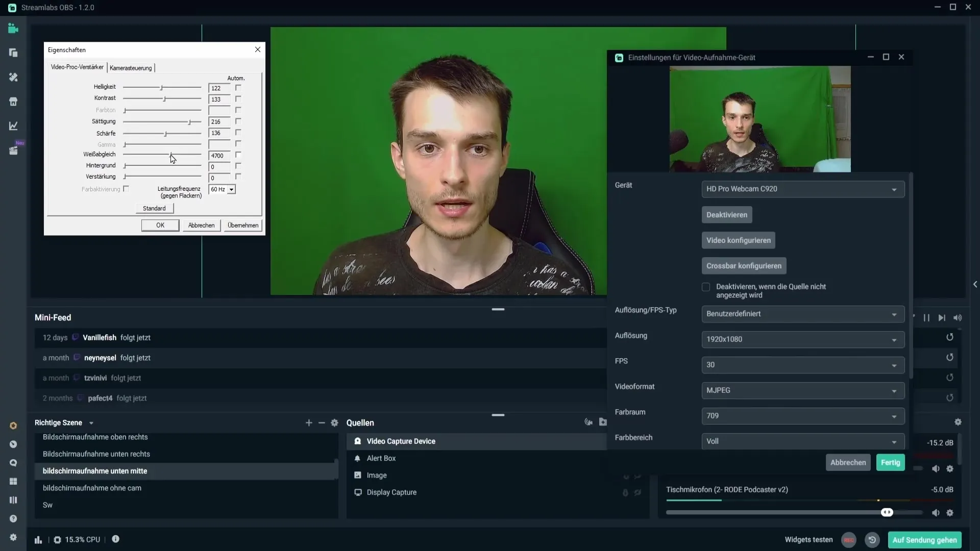Click Fertig in the settings dialog
980x551 pixels.
pyautogui.click(x=891, y=463)
